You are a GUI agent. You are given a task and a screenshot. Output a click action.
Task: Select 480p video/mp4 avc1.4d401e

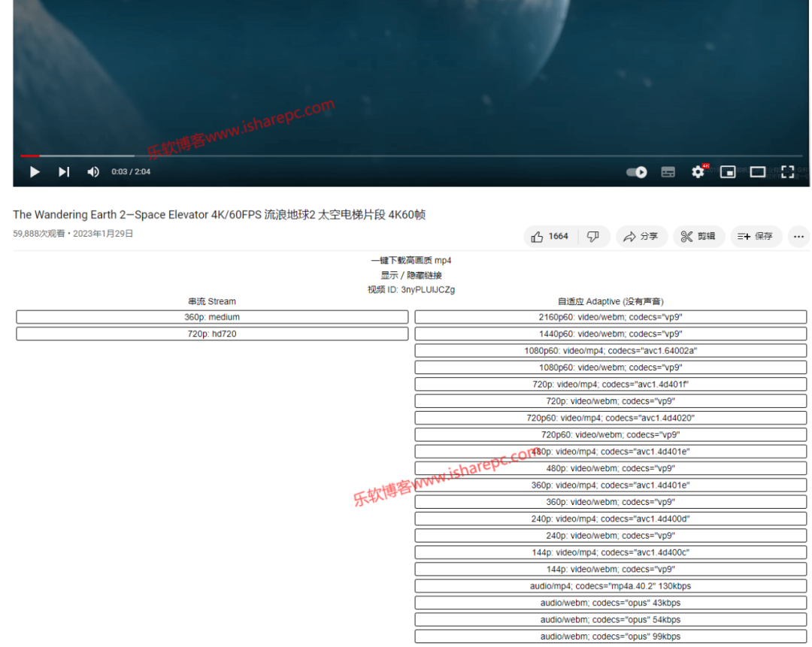point(611,452)
